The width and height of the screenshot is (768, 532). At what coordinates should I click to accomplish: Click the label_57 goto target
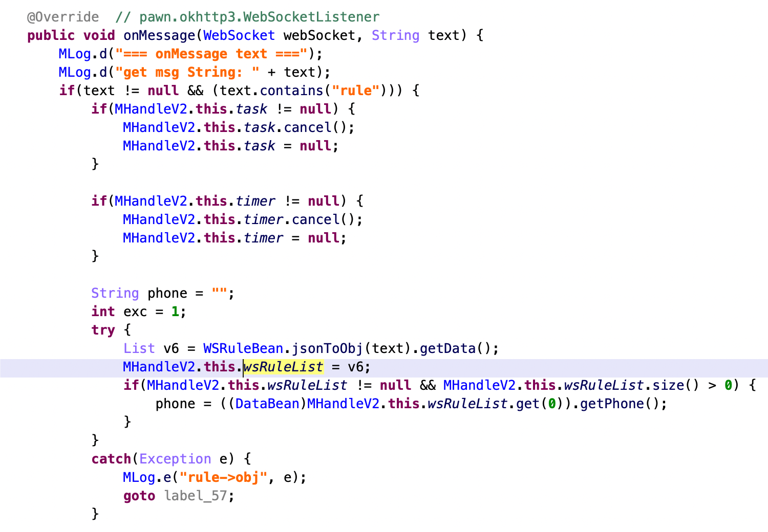(x=195, y=496)
